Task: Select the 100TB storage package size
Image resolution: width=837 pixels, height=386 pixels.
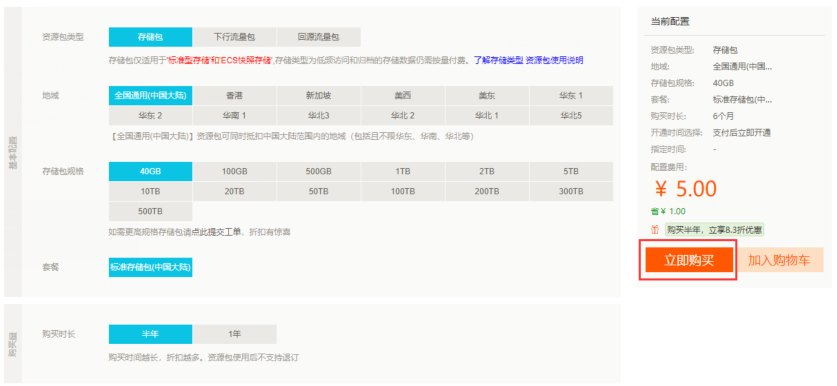Action: pos(403,191)
